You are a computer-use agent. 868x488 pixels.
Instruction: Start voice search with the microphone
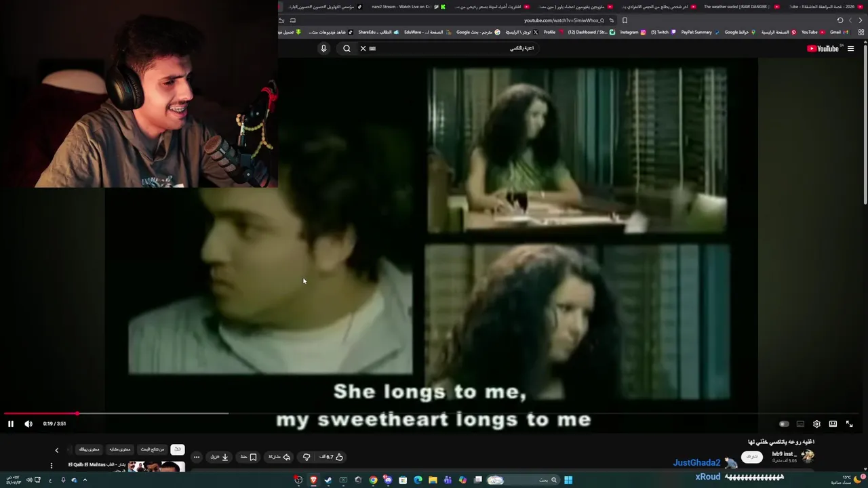pos(323,48)
